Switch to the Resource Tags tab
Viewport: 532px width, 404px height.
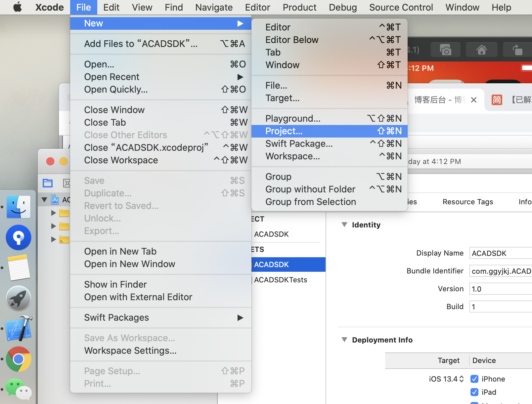(467, 202)
